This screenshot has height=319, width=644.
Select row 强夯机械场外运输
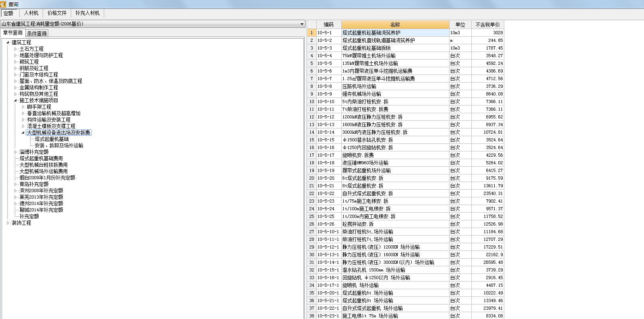tap(406, 94)
